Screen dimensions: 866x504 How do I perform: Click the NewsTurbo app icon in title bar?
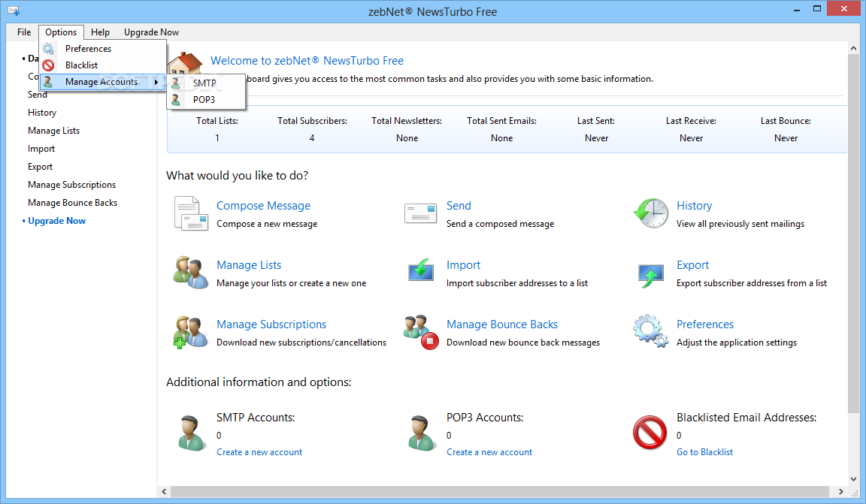pos(14,11)
